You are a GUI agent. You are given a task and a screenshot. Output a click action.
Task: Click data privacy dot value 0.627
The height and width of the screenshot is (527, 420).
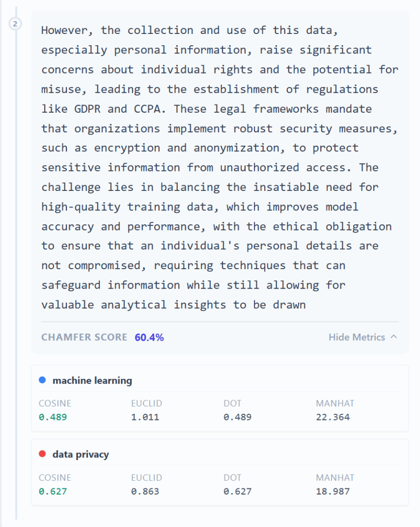tap(238, 491)
